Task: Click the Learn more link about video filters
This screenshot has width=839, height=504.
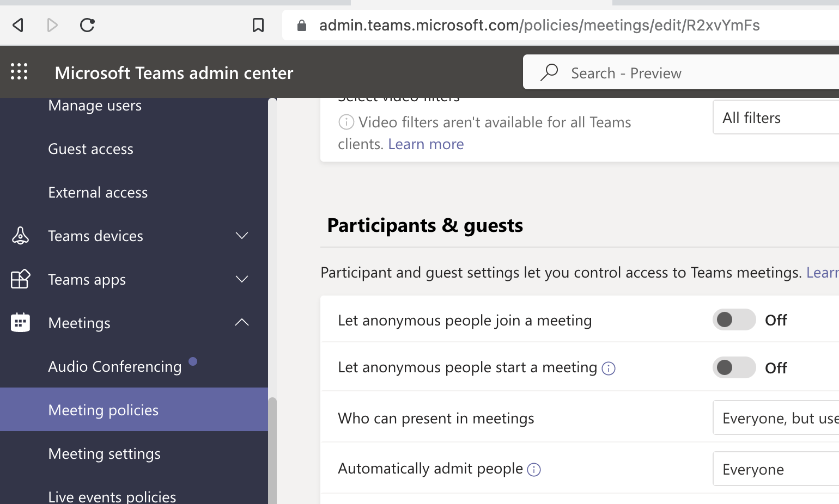Action: coord(426,144)
